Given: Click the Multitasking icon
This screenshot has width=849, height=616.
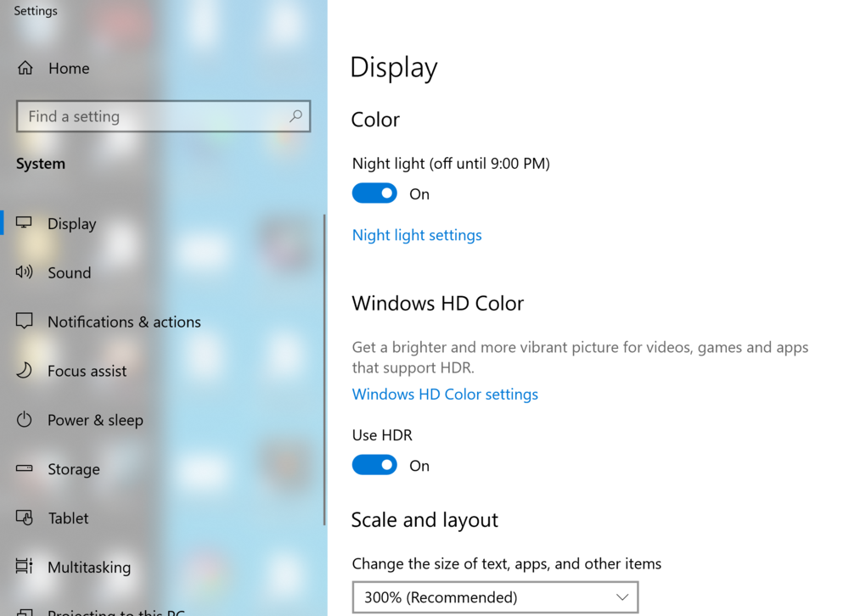Looking at the screenshot, I should pyautogui.click(x=24, y=567).
